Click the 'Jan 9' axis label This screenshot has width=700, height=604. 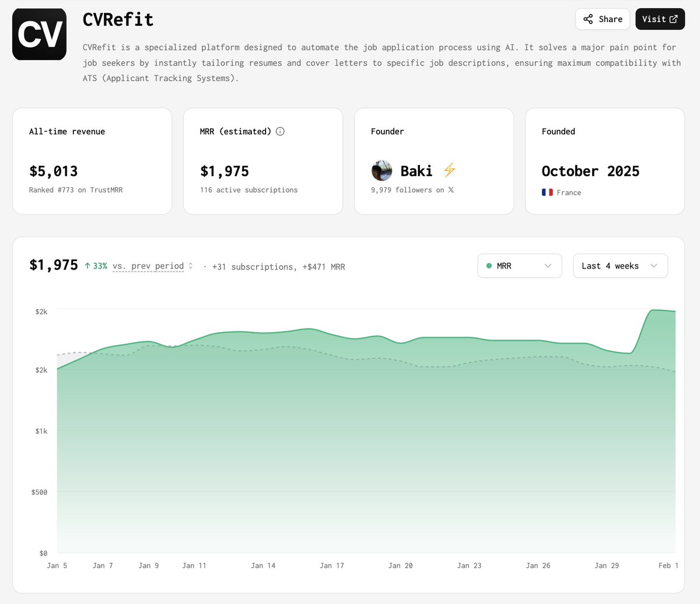tap(149, 565)
